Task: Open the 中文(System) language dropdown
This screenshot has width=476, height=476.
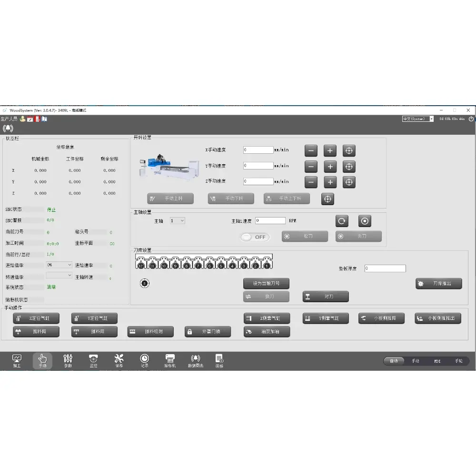Action: click(418, 119)
